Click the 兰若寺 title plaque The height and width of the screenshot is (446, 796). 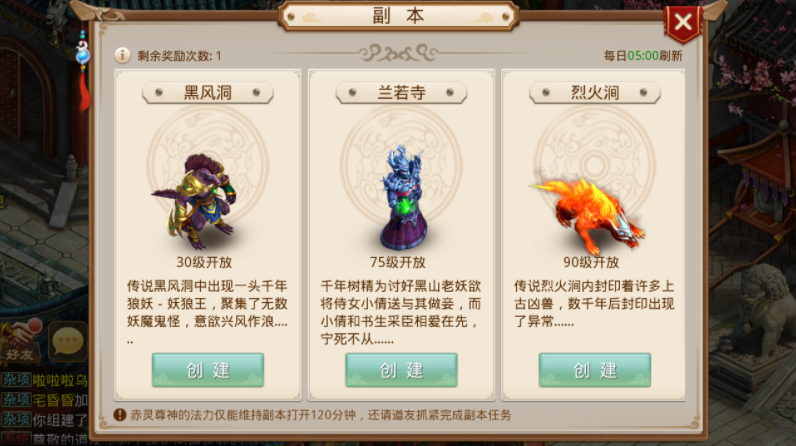(x=401, y=92)
